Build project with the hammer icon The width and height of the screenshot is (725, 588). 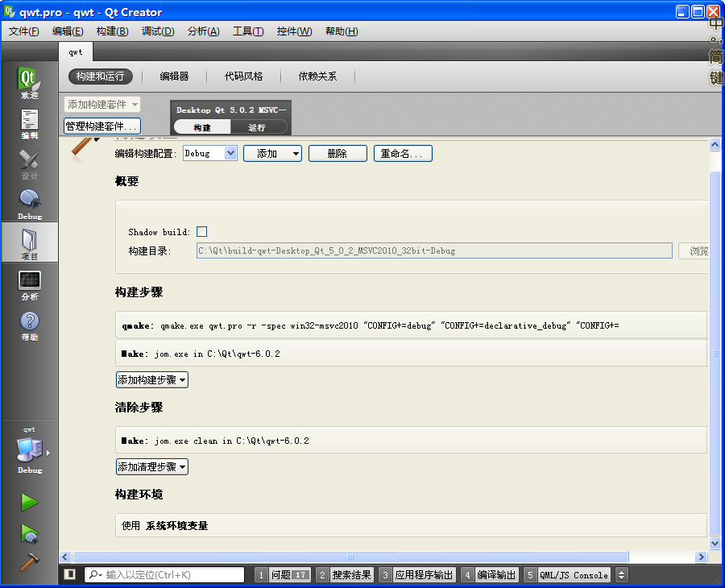tap(30, 562)
